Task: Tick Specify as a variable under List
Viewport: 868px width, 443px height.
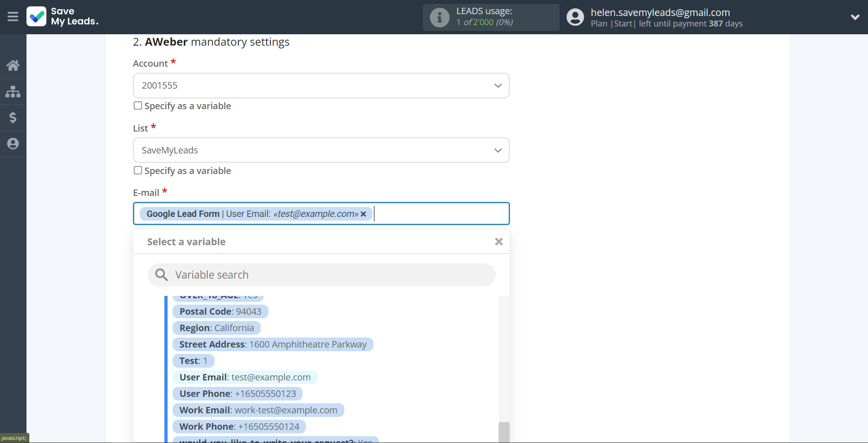Action: tap(138, 170)
